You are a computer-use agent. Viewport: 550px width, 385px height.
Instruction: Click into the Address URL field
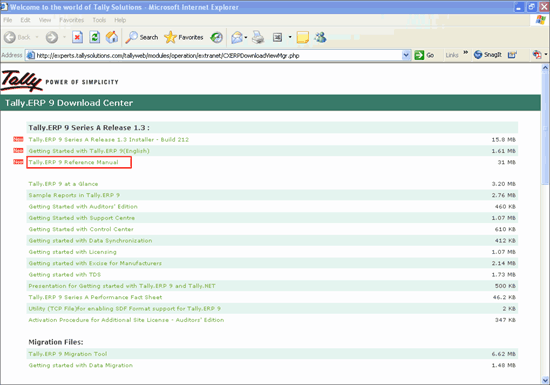point(217,55)
